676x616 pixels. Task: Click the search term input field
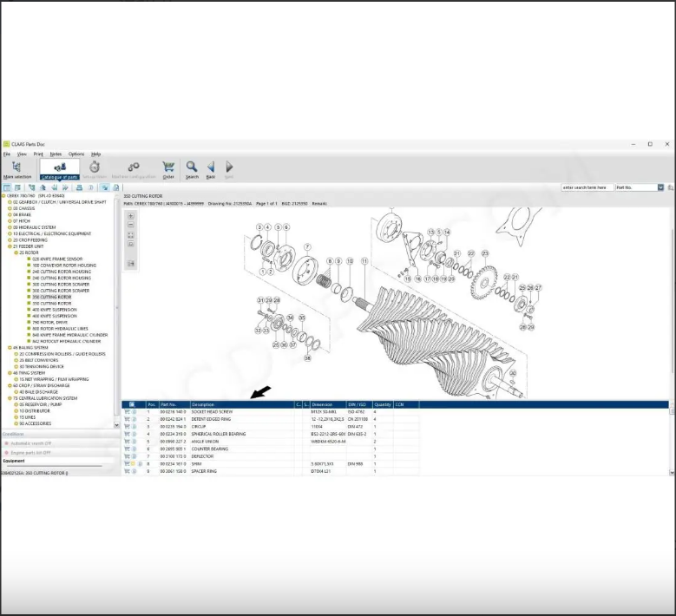pyautogui.click(x=587, y=187)
